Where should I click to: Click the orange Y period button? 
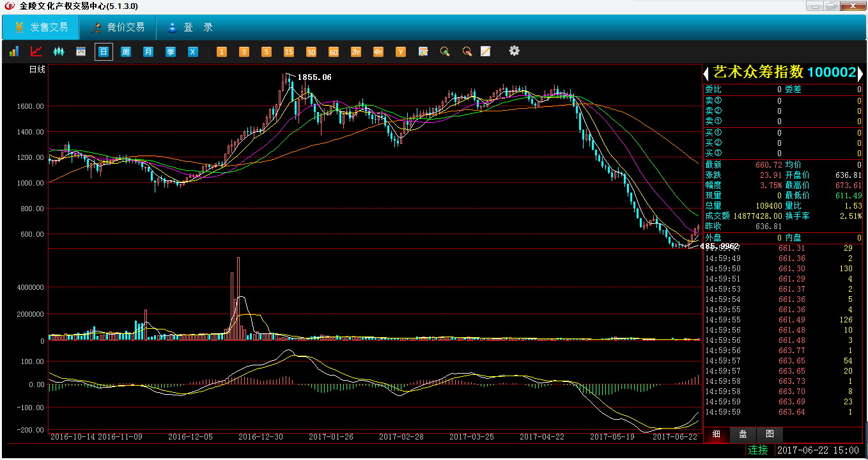click(x=401, y=52)
